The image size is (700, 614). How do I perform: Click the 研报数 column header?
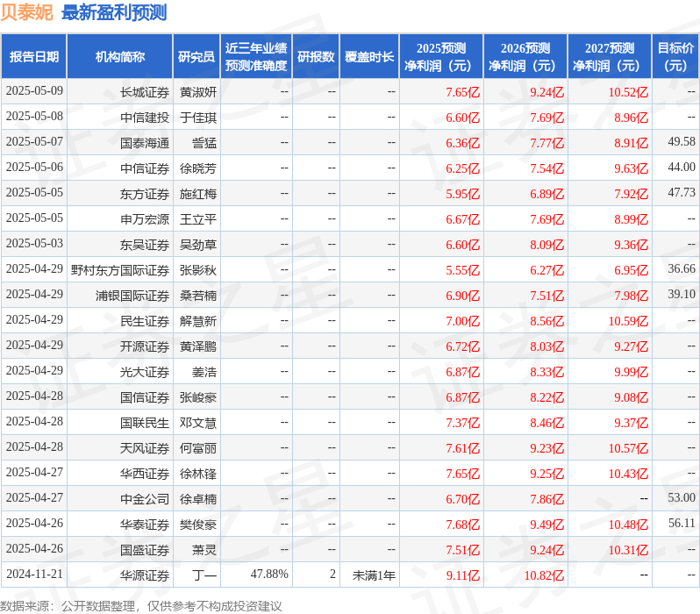316,57
